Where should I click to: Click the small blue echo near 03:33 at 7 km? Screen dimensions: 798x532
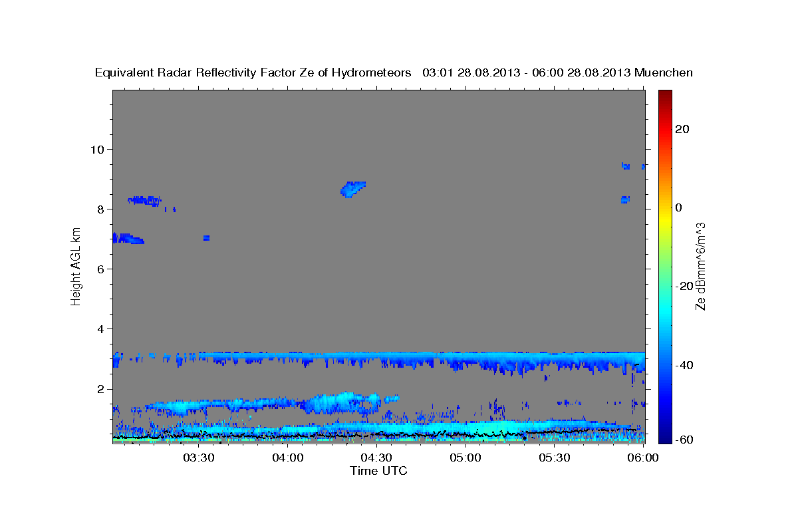pos(206,237)
